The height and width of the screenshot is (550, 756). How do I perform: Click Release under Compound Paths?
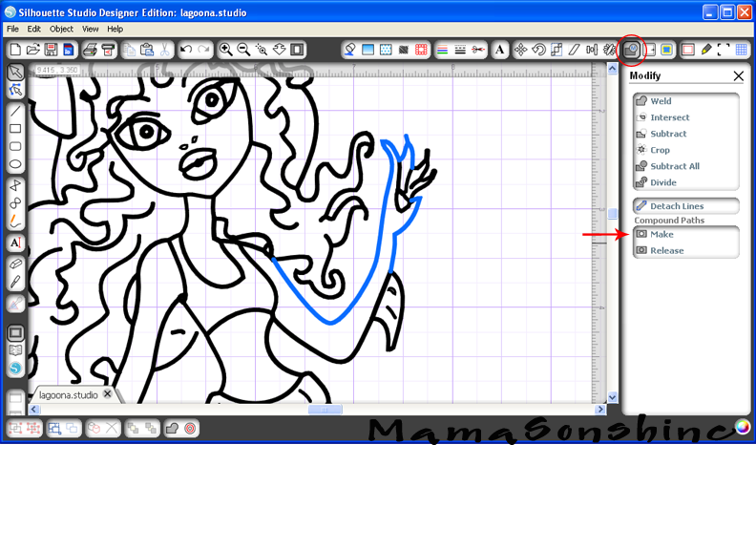(666, 250)
